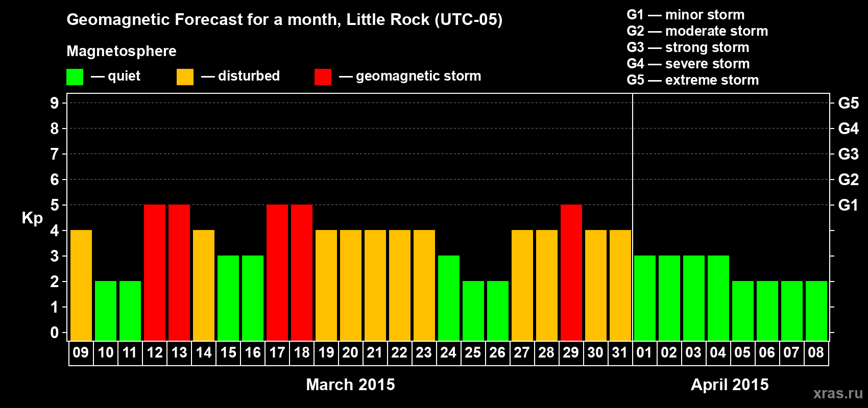This screenshot has width=868, height=408.
Task: Click the 'geomagnetic storm' legend label
Action: point(419,76)
